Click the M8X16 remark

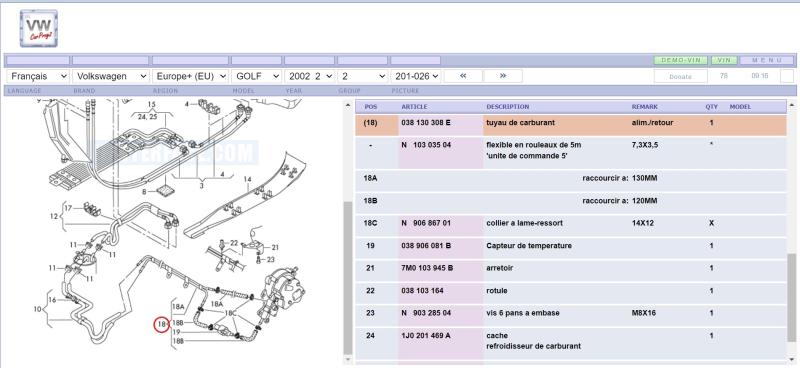click(x=644, y=313)
